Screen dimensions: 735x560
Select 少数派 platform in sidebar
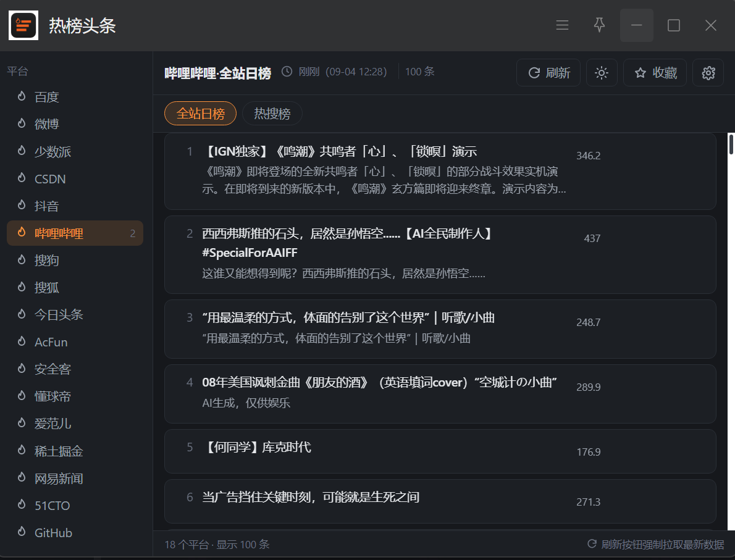coord(75,151)
